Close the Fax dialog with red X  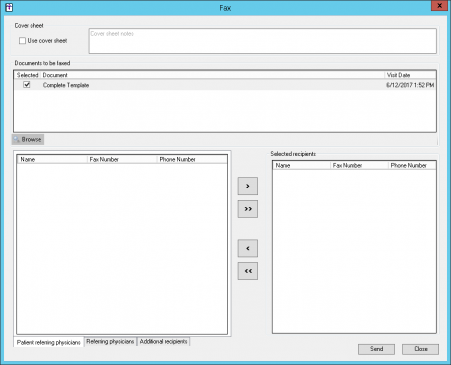click(439, 6)
